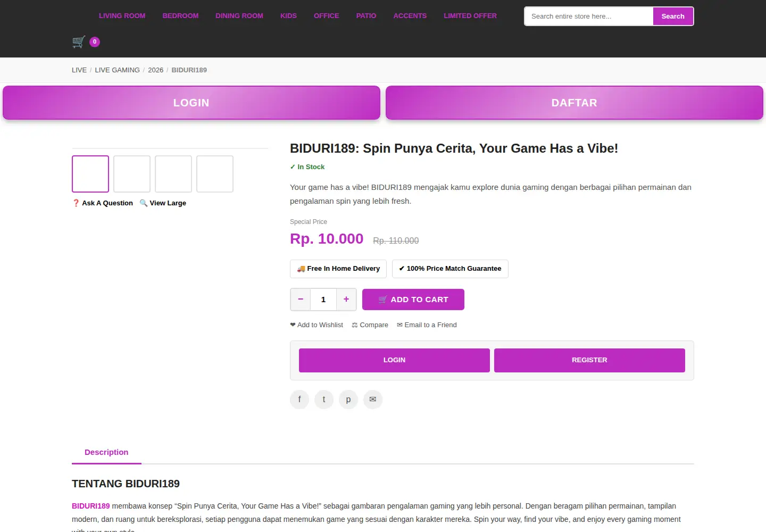Share via the Twitter 't' icon
This screenshot has width=766, height=532.
tap(324, 400)
